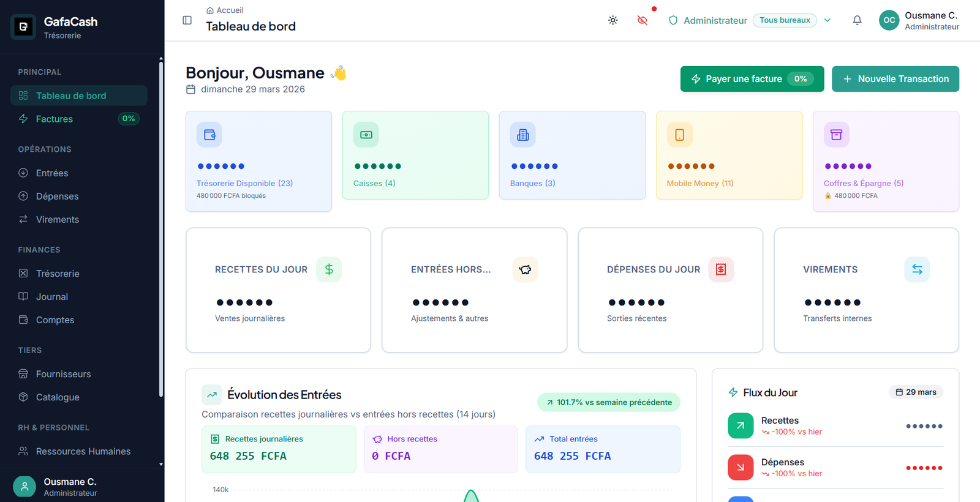Click the wallet icon on Trésorerie card

(209, 135)
